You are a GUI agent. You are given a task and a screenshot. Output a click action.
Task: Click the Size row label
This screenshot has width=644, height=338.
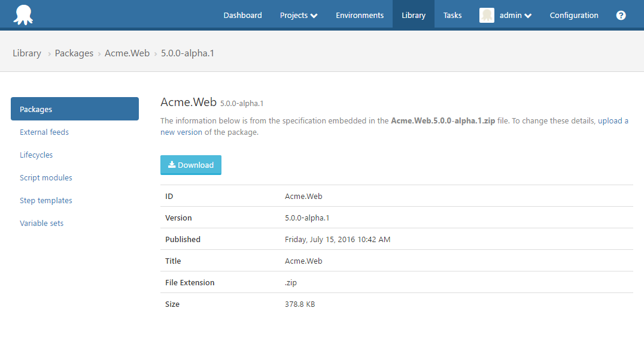point(172,304)
